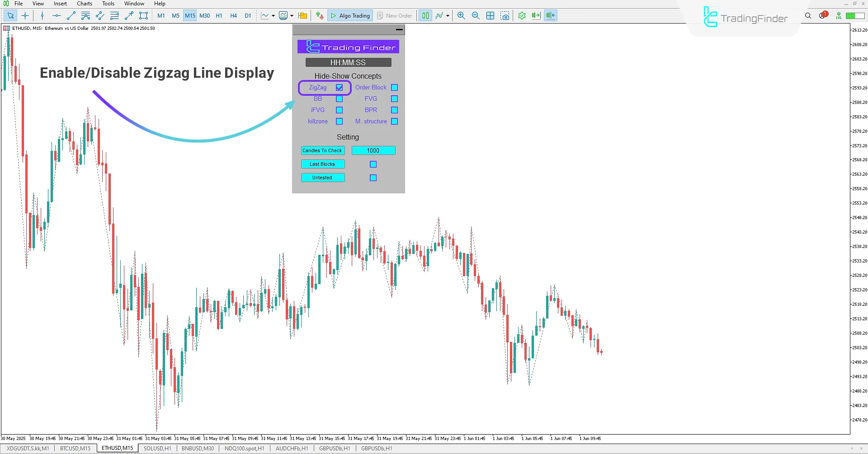Choose the Fibonacci retracement tool
This screenshot has height=454, width=868.
click(x=114, y=16)
